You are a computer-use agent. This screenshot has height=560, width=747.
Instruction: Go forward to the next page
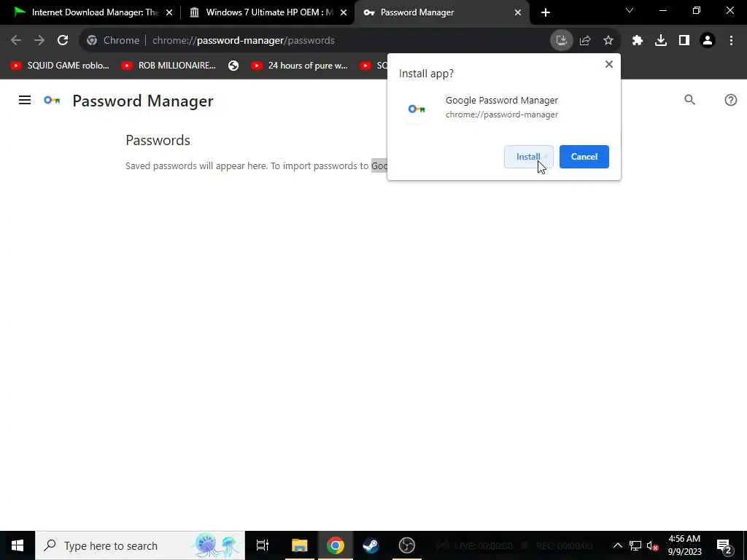click(x=39, y=41)
